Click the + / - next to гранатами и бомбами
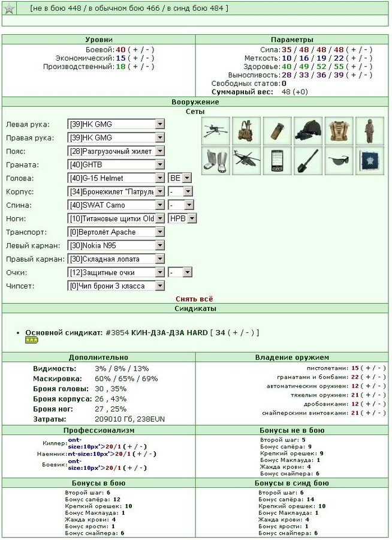Viewport: 392px width, 540px height. [373, 377]
